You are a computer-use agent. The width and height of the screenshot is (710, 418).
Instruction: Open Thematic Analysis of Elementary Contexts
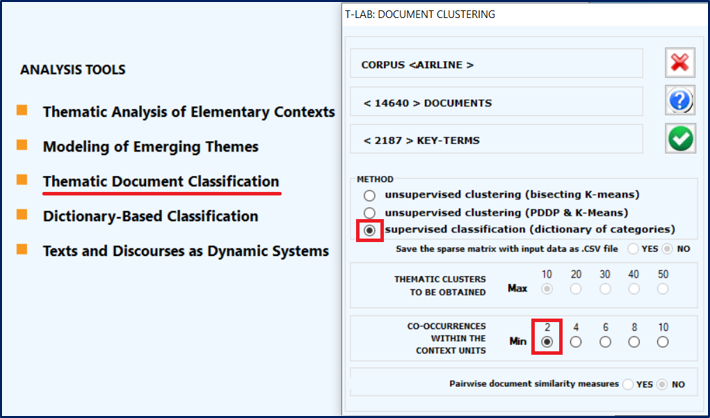(189, 112)
